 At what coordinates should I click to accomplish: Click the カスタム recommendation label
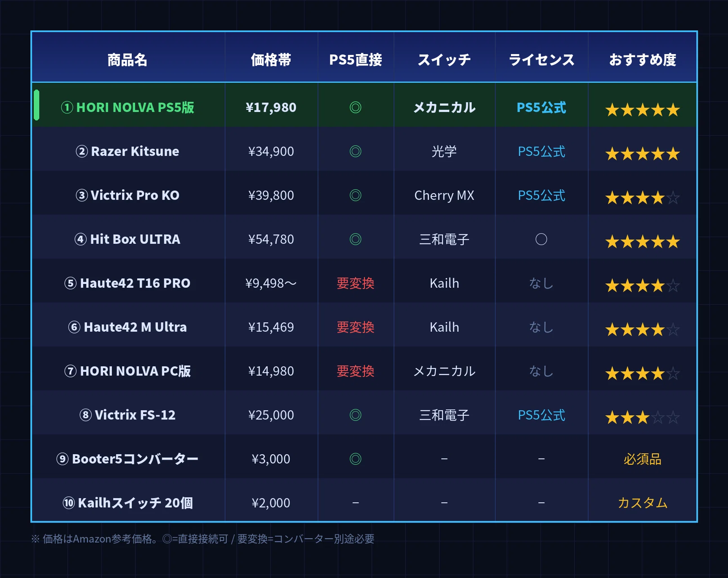pos(642,503)
